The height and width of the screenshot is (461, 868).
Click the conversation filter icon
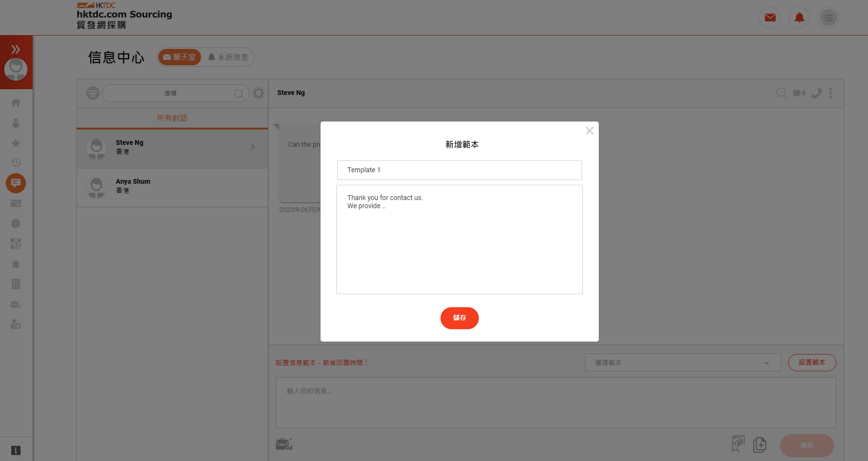(x=93, y=93)
